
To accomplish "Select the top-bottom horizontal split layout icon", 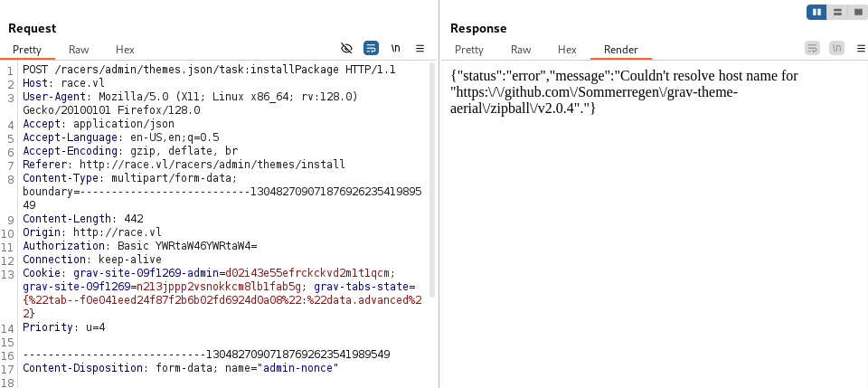I will click(837, 12).
